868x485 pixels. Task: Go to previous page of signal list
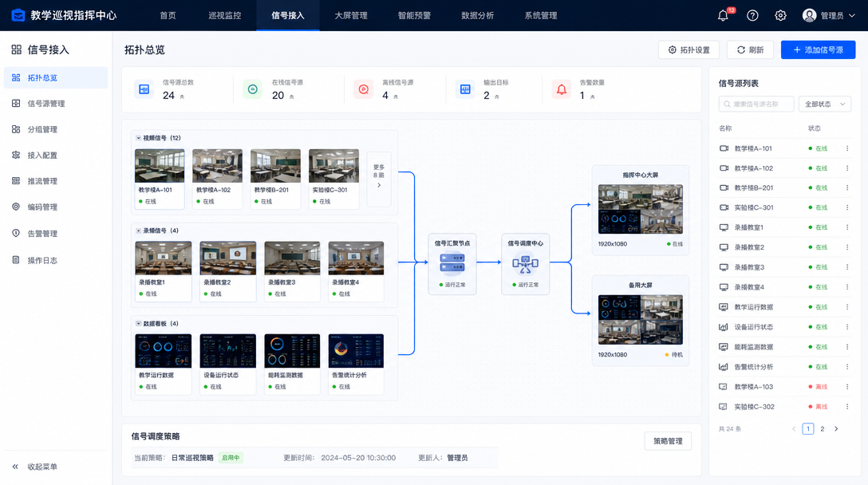[x=794, y=429]
